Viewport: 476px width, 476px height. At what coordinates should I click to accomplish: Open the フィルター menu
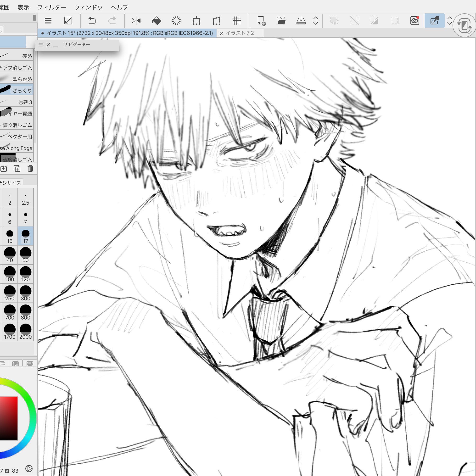tap(51, 7)
